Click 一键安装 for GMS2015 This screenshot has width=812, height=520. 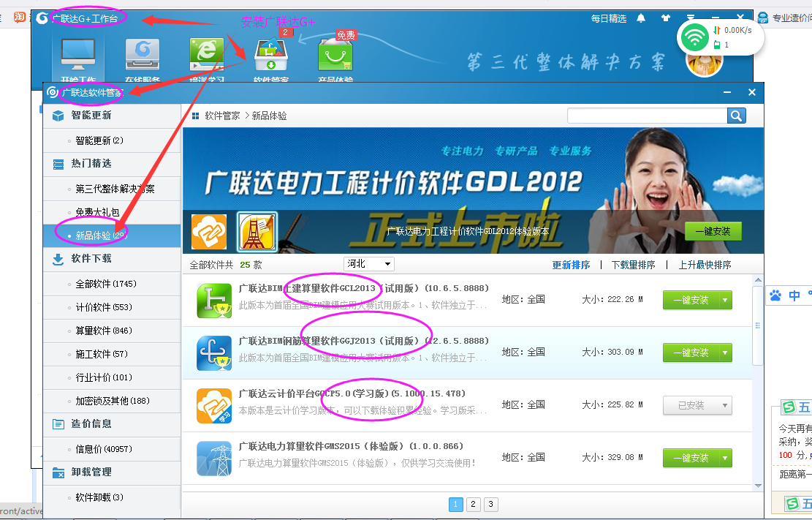(691, 459)
